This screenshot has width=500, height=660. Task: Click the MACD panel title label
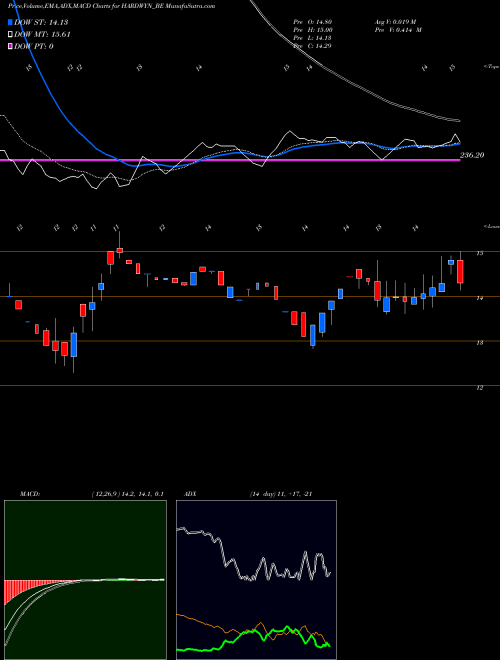click(30, 494)
